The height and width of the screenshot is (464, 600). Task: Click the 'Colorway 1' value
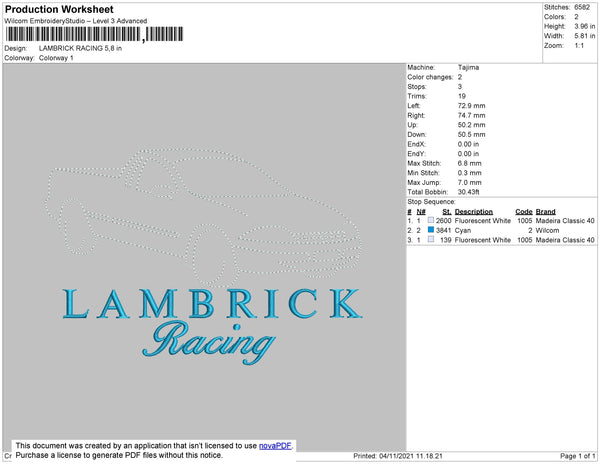pyautogui.click(x=56, y=58)
